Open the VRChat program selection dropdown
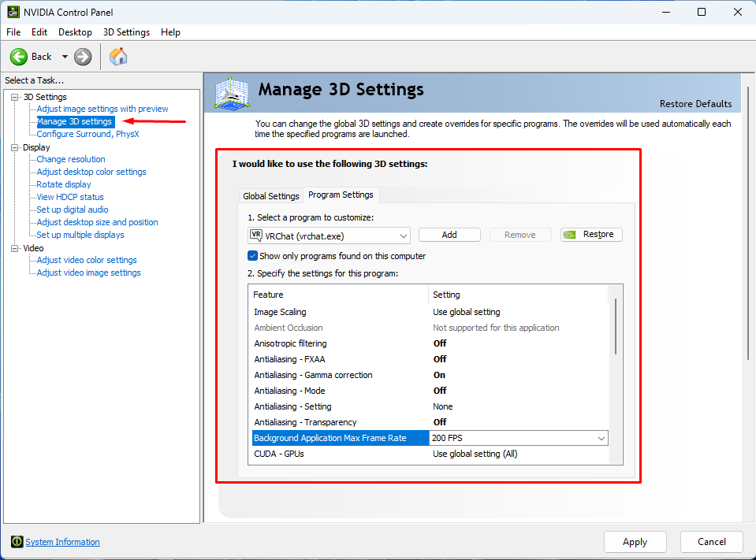This screenshot has height=560, width=756. (404, 235)
